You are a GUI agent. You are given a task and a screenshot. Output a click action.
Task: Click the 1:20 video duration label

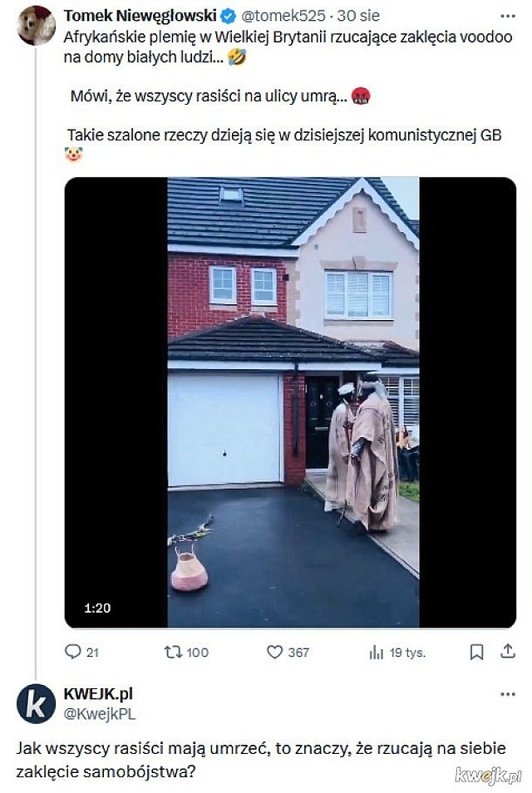tap(97, 608)
